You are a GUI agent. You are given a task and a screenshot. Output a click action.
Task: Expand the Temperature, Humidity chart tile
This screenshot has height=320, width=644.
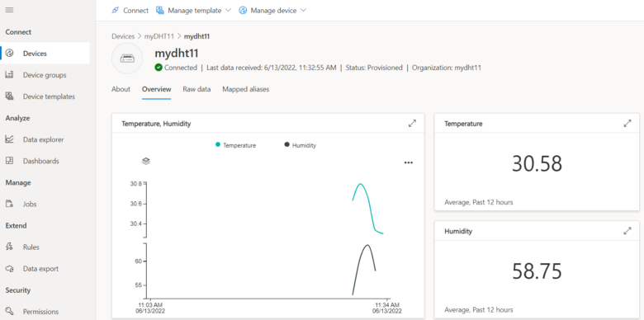[x=412, y=123]
